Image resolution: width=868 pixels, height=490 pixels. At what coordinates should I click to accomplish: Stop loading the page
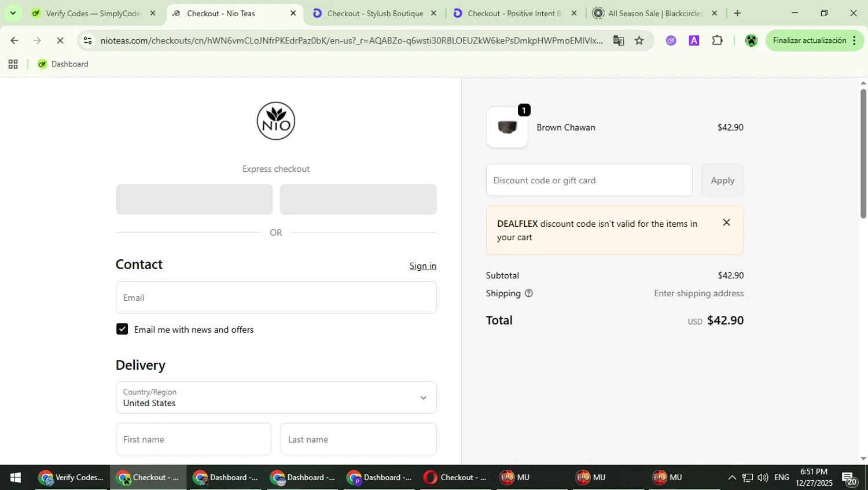60,40
